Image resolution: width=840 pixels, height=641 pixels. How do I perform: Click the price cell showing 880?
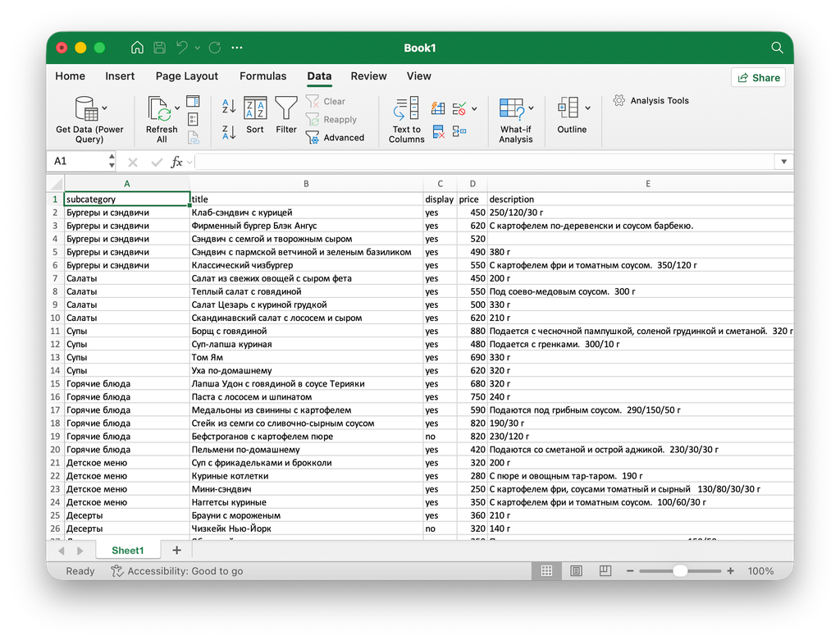click(x=472, y=332)
